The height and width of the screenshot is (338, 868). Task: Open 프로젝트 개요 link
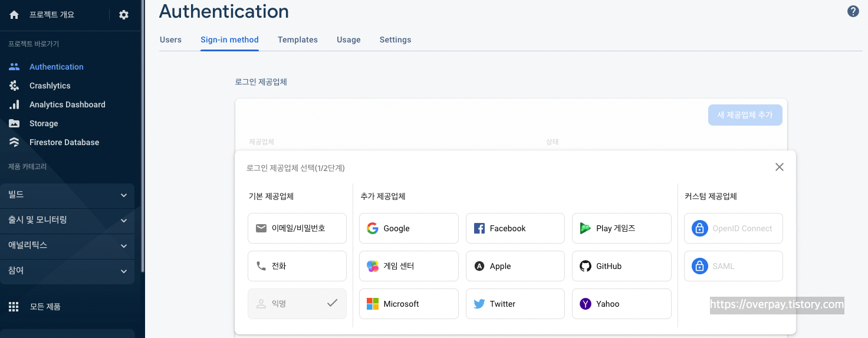click(x=52, y=15)
